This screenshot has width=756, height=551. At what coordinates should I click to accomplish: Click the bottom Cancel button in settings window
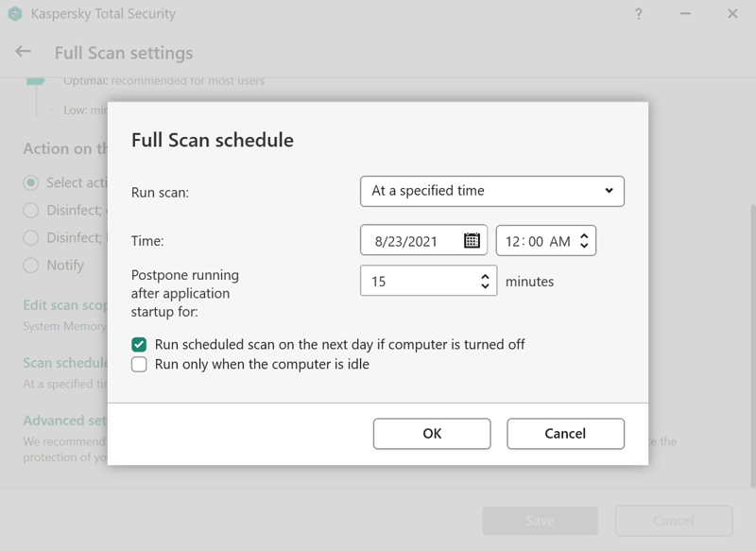pos(674,521)
